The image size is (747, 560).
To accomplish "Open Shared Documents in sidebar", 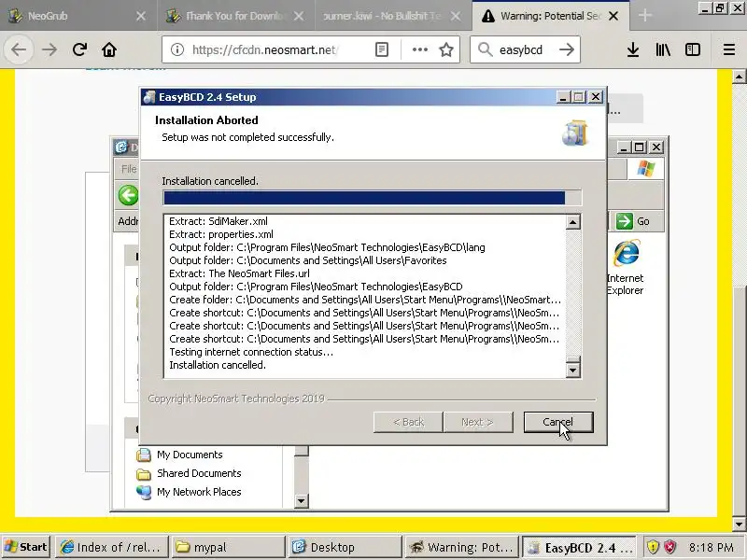I will (189, 473).
